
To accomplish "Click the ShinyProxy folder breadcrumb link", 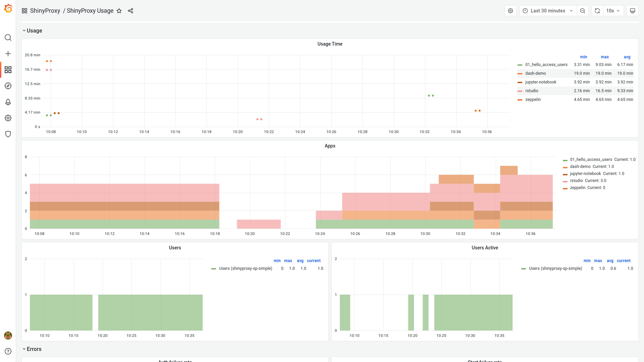I will 45,11.
